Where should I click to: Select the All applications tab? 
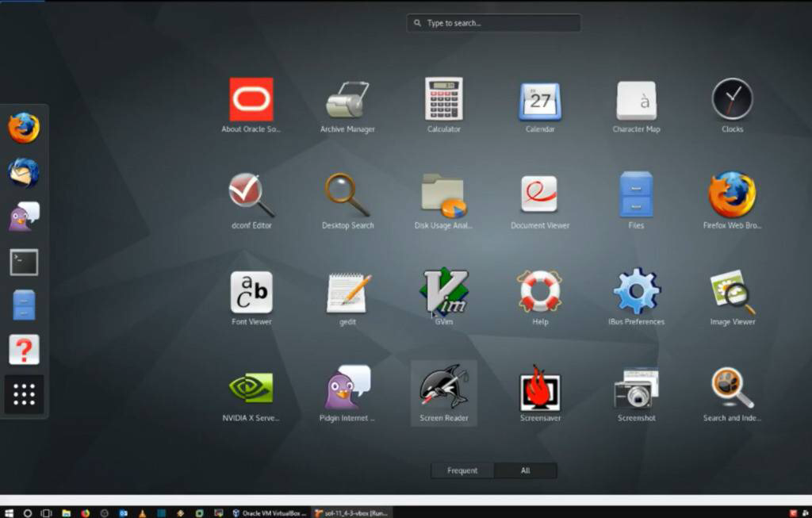(x=525, y=470)
